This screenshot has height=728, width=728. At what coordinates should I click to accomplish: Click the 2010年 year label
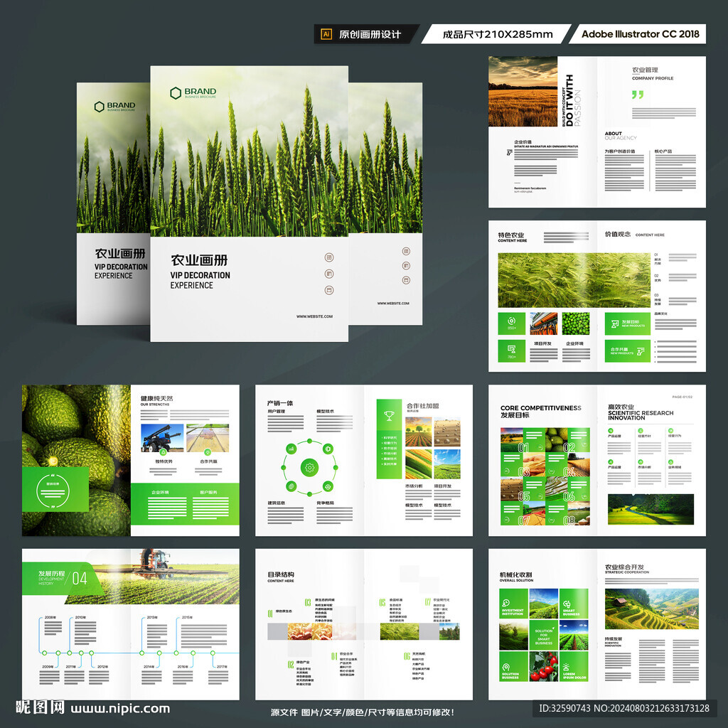[x=80, y=618]
